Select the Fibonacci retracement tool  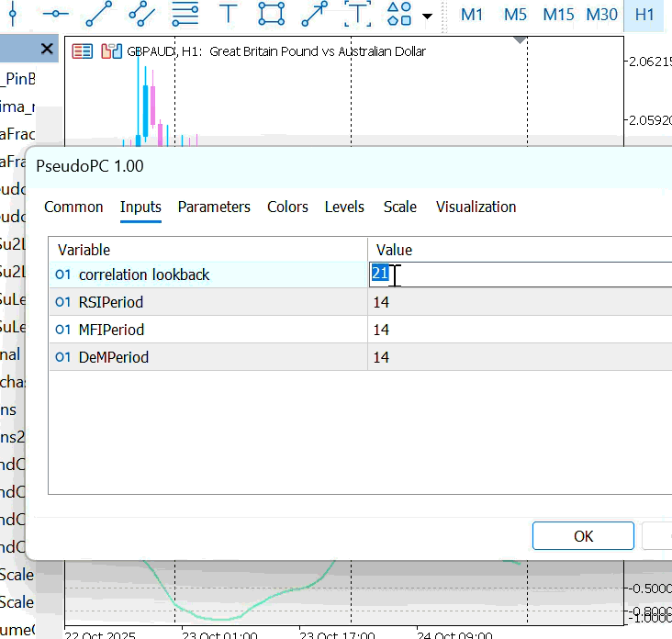click(x=185, y=14)
